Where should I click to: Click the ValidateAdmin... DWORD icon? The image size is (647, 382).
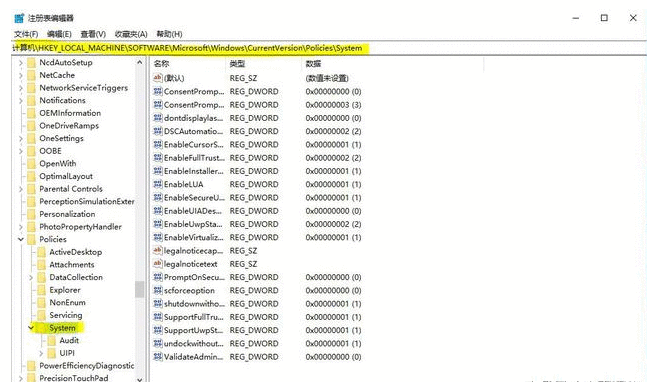(157, 356)
